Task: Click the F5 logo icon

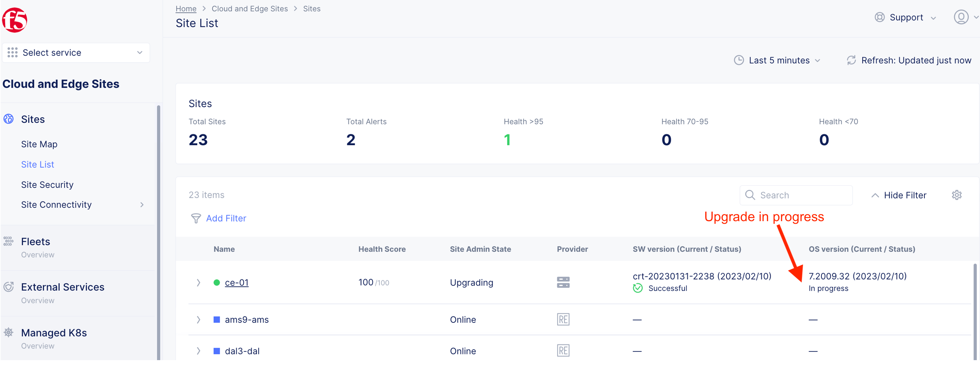Action: (x=15, y=20)
